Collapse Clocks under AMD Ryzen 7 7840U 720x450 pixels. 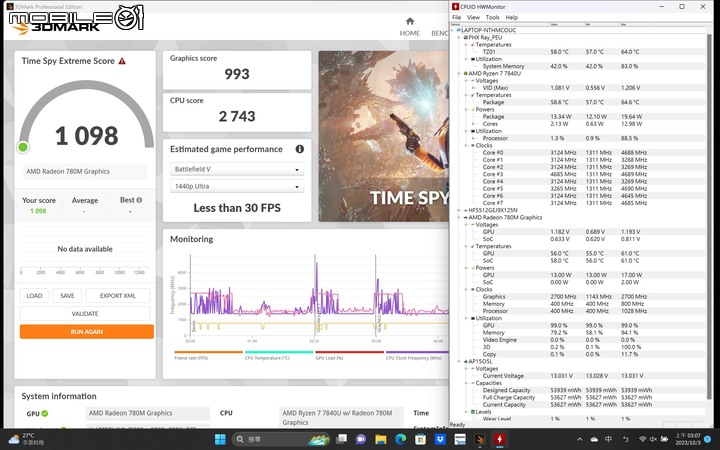tap(466, 146)
